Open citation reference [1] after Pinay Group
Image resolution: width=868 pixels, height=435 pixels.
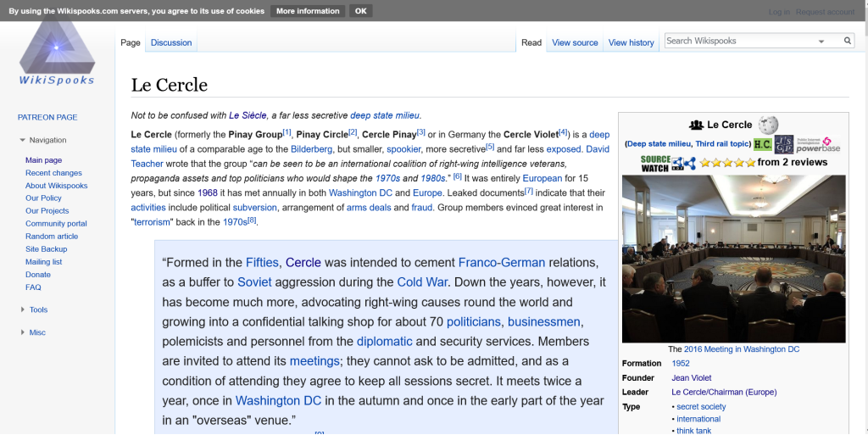287,132
